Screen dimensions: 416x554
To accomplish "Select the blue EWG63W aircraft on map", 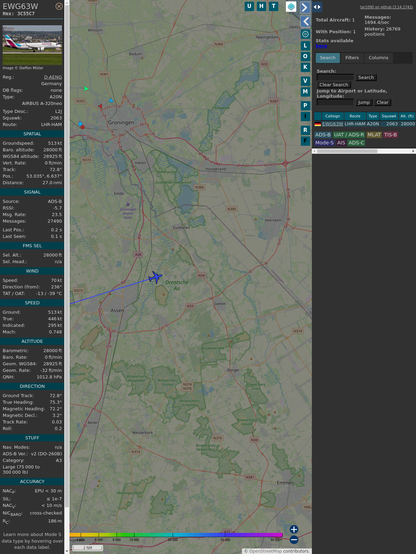I will [x=155, y=277].
